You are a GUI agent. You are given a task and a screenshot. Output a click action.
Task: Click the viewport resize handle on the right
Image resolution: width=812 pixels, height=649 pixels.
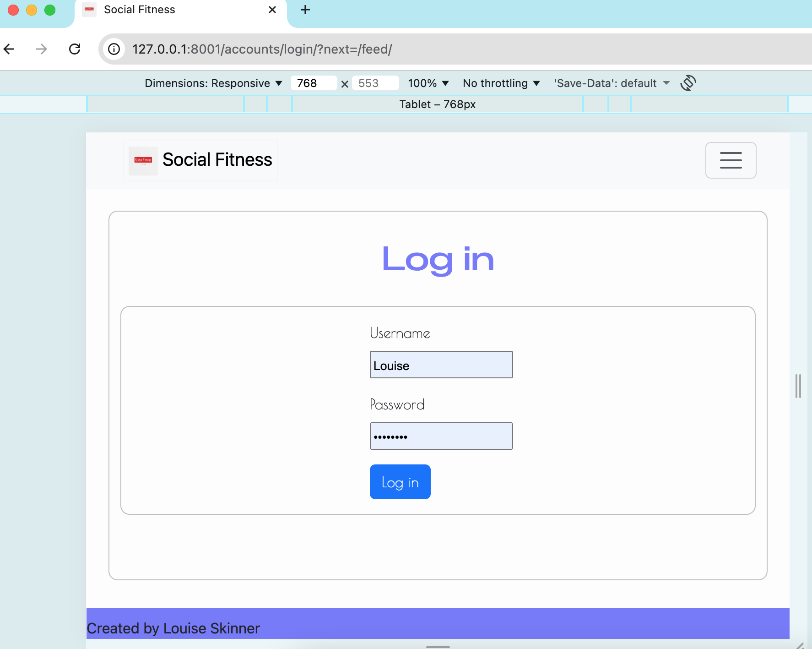coord(798,386)
